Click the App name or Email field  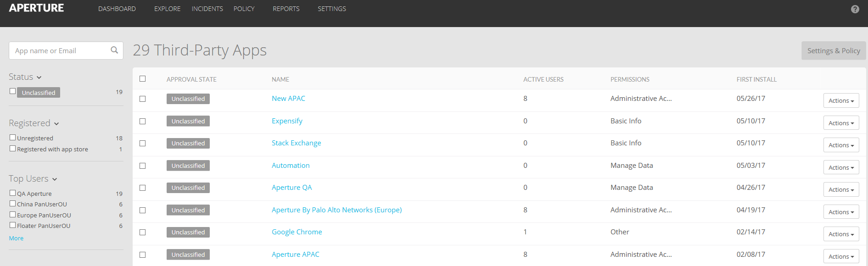pyautogui.click(x=60, y=51)
